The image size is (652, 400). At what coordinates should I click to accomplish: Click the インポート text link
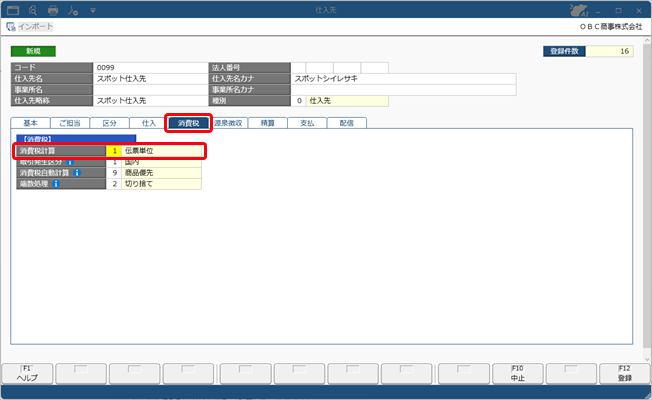tap(35, 27)
